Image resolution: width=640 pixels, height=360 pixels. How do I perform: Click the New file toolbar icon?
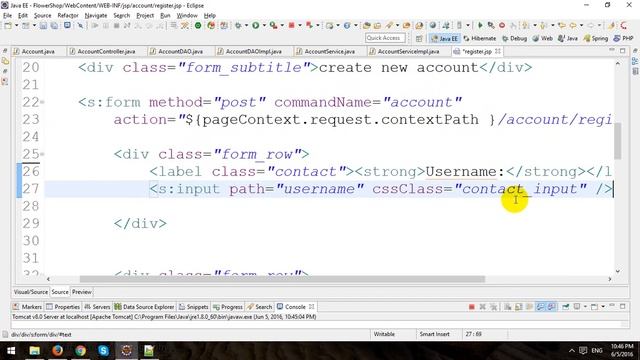[x=8, y=25]
